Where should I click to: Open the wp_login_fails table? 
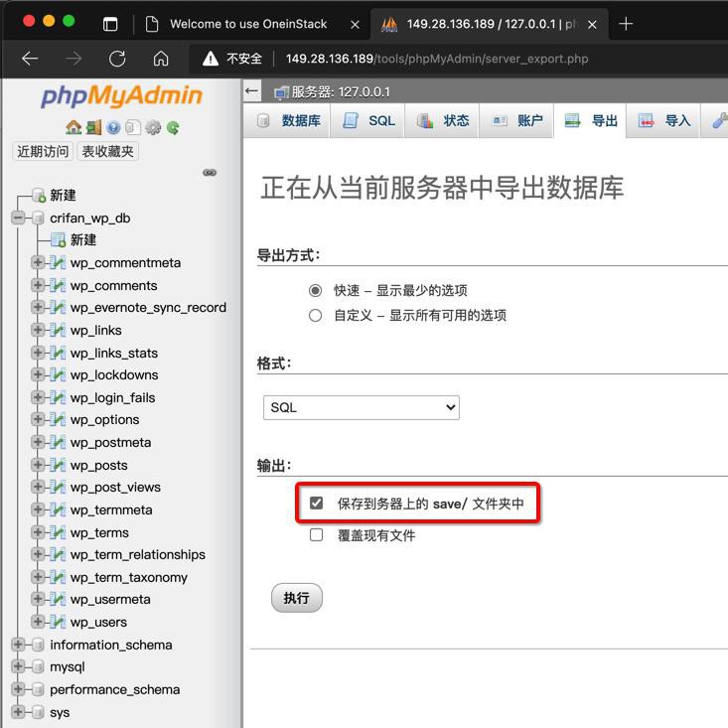[x=113, y=397]
